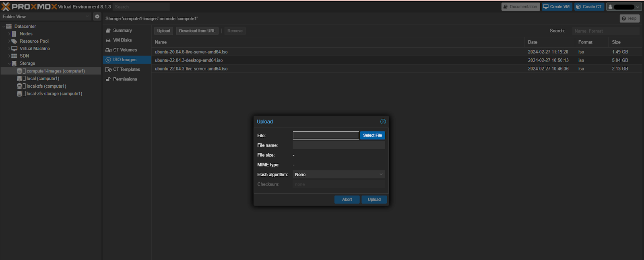Image resolution: width=644 pixels, height=260 pixels.
Task: Click the Create VM button
Action: [x=557, y=7]
